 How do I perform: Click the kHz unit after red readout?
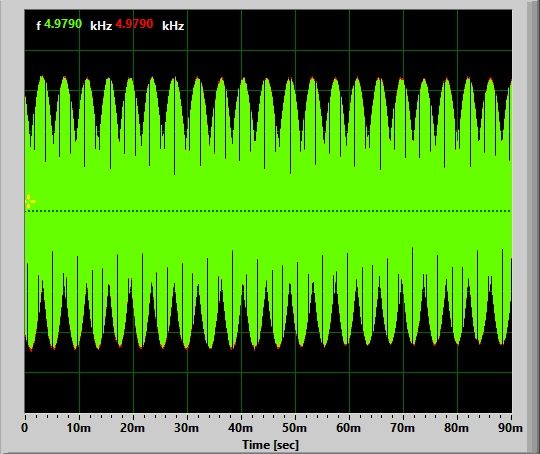tap(173, 26)
